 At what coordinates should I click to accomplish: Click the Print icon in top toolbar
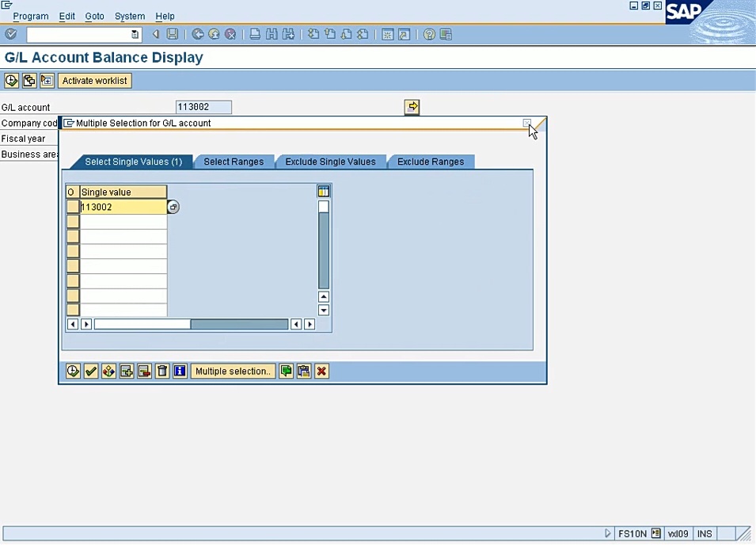(x=255, y=34)
